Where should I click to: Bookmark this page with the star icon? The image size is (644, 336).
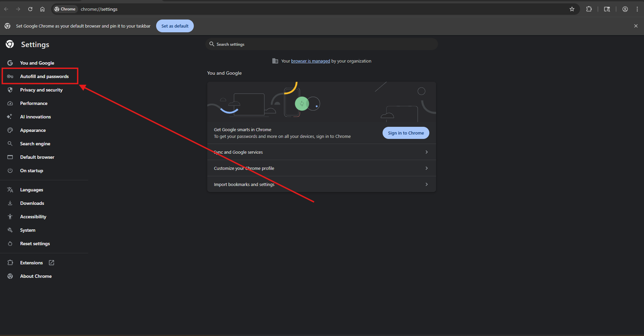(572, 9)
